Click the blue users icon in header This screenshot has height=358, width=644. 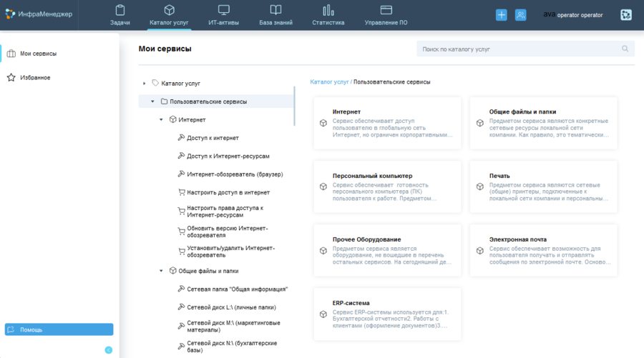[520, 15]
